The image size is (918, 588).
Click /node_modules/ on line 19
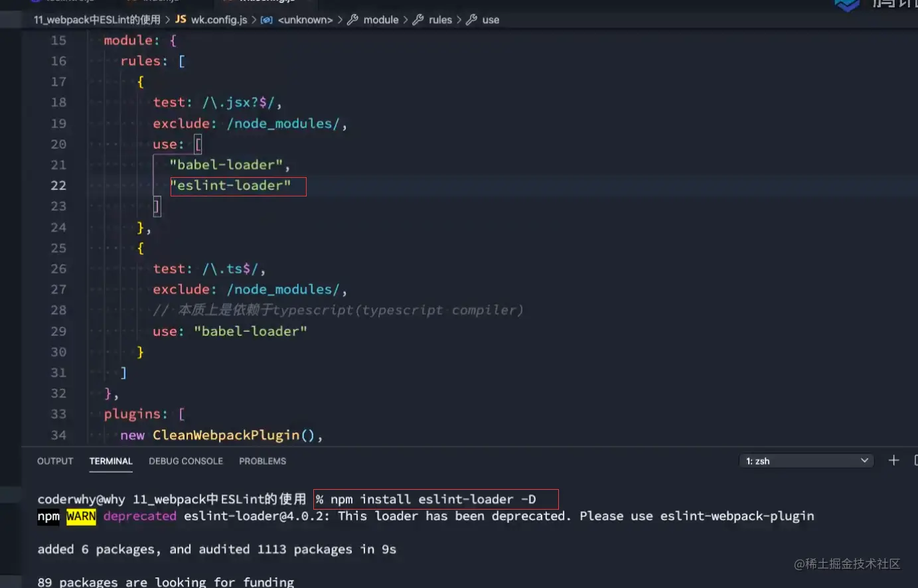click(283, 123)
